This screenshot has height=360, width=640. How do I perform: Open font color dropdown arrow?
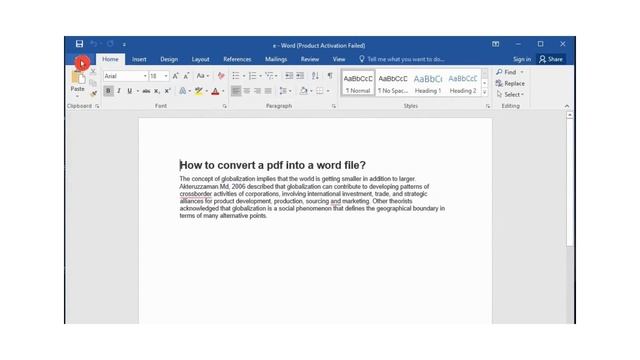click(x=223, y=91)
